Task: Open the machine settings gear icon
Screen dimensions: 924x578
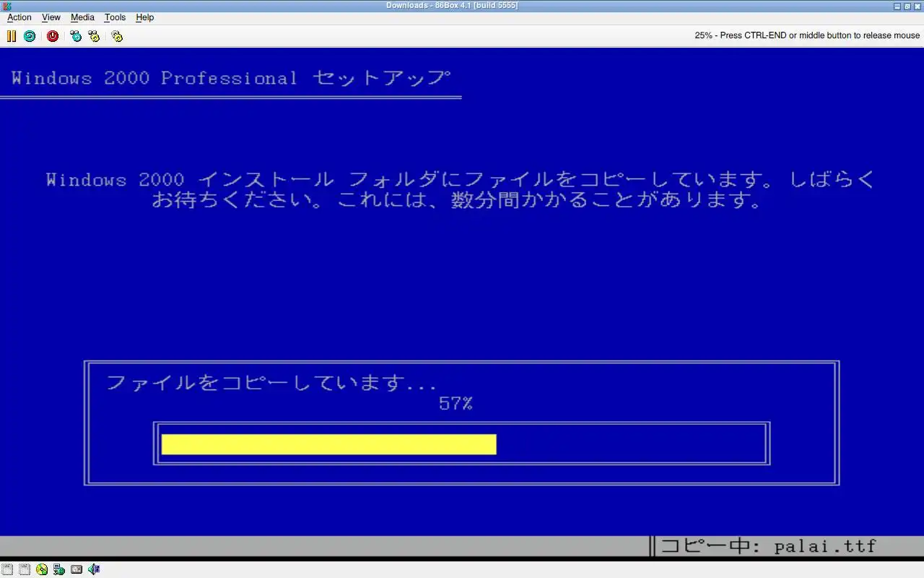Action: click(x=117, y=36)
